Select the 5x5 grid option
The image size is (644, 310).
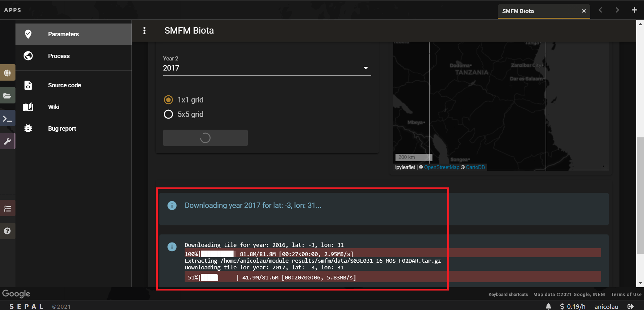(184, 114)
